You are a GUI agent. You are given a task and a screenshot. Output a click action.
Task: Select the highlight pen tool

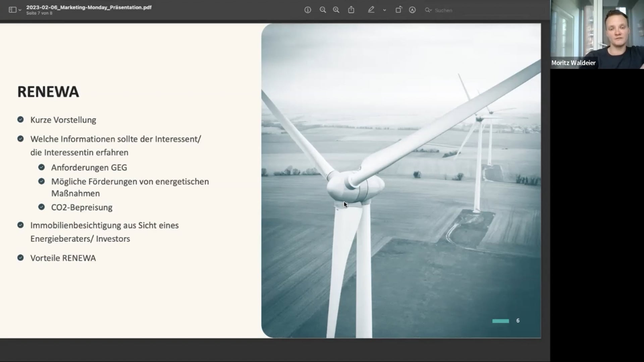[371, 10]
